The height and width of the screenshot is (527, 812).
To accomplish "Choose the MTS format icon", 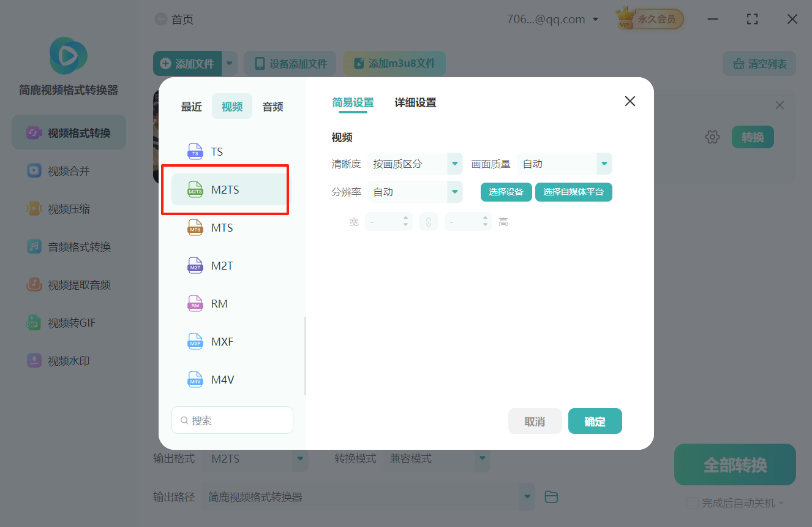I will tap(195, 227).
